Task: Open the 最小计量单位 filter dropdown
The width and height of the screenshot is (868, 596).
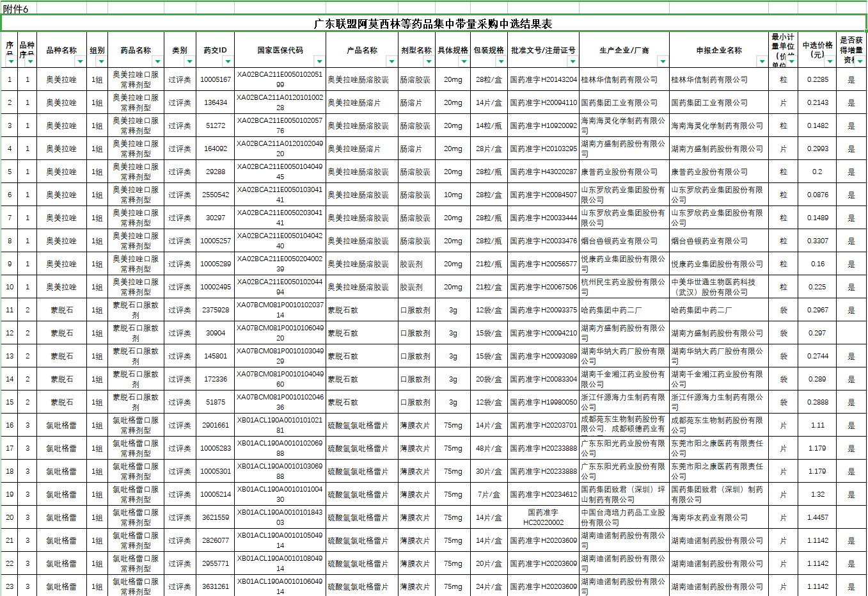Action: pos(791,61)
